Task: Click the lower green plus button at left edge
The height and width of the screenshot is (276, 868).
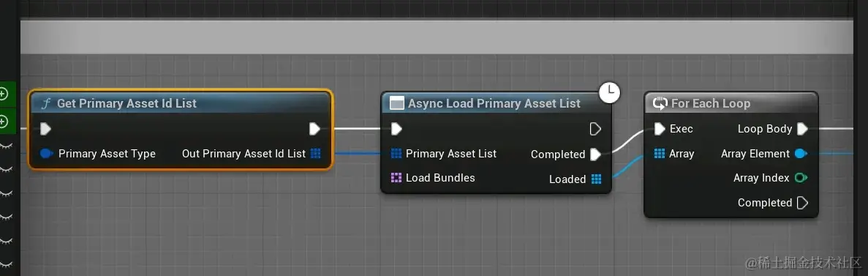Action: coord(4,121)
